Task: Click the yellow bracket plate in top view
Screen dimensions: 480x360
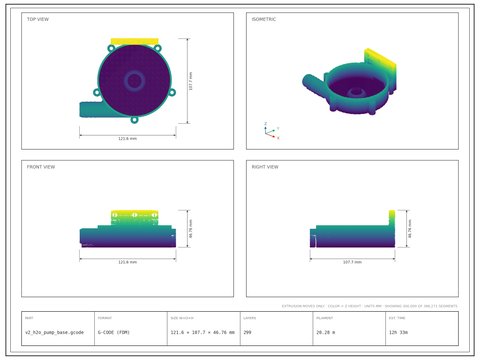Action: [135, 41]
